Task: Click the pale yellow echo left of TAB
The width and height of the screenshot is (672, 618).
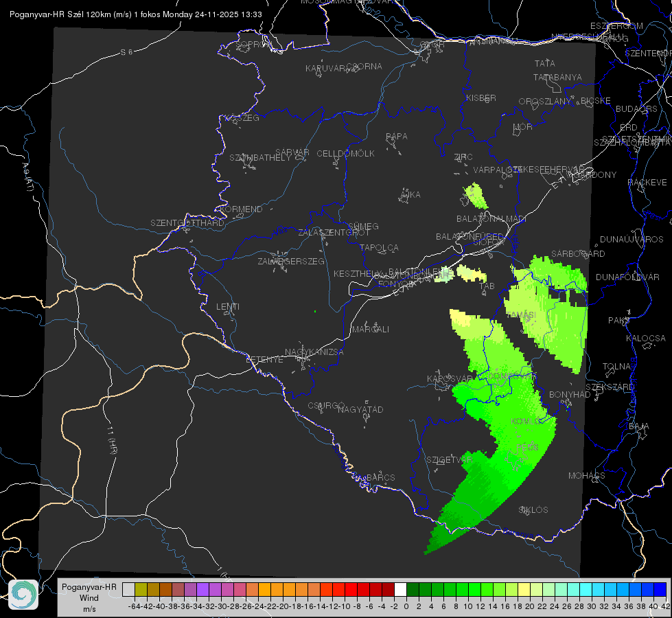Action: [x=471, y=273]
